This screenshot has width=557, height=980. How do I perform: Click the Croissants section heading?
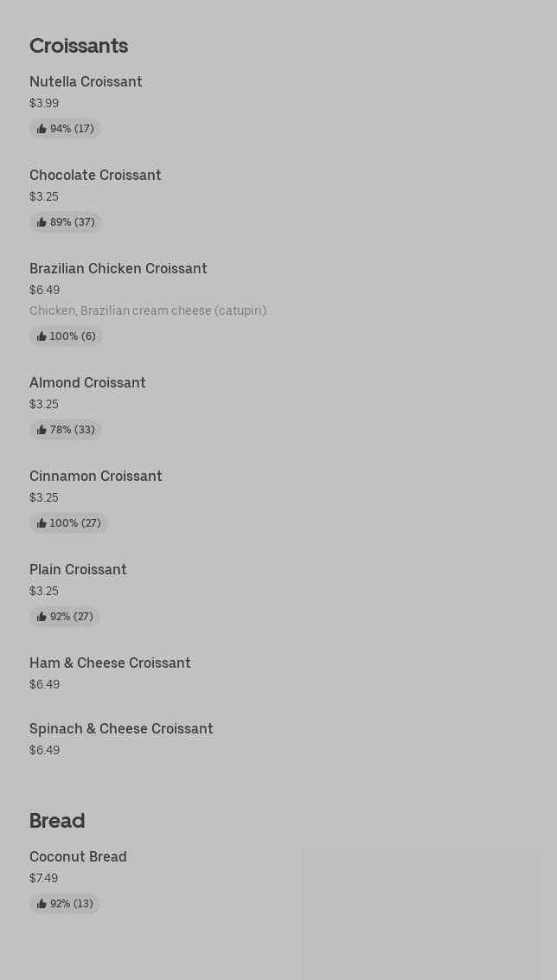point(79,46)
